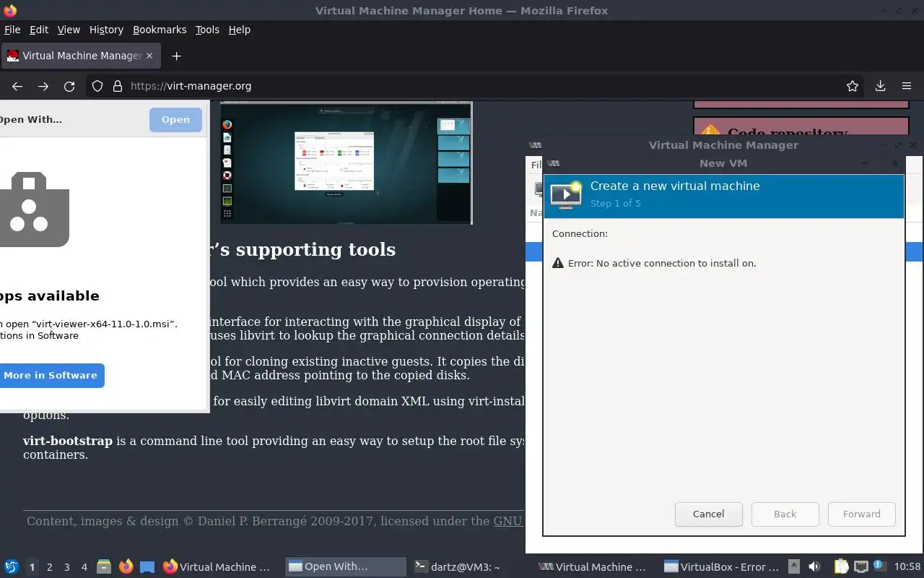Switch to workspace 1
The image size is (924, 578).
point(32,567)
